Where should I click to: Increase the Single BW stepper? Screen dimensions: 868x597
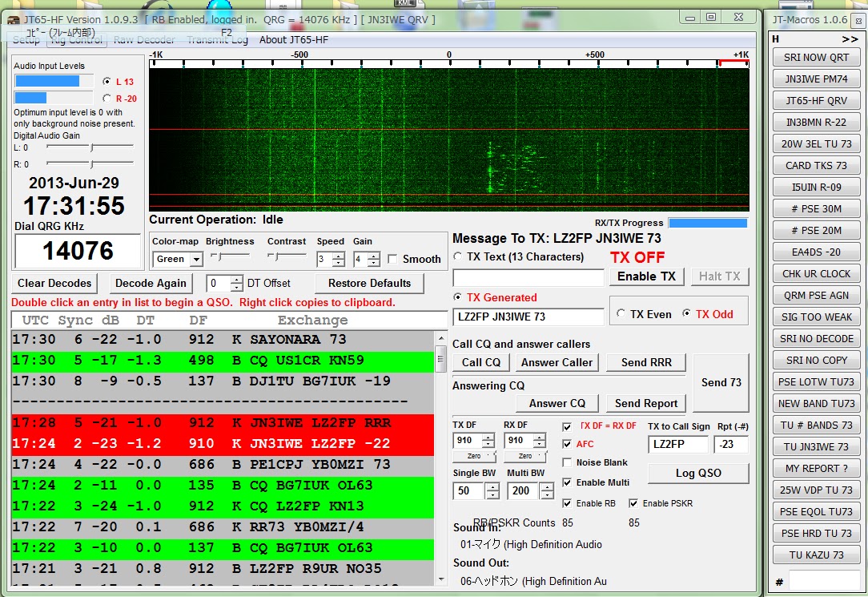coord(492,486)
